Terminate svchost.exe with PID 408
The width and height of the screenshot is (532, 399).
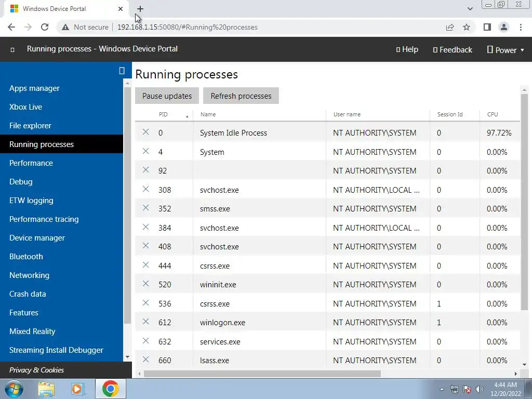point(145,246)
